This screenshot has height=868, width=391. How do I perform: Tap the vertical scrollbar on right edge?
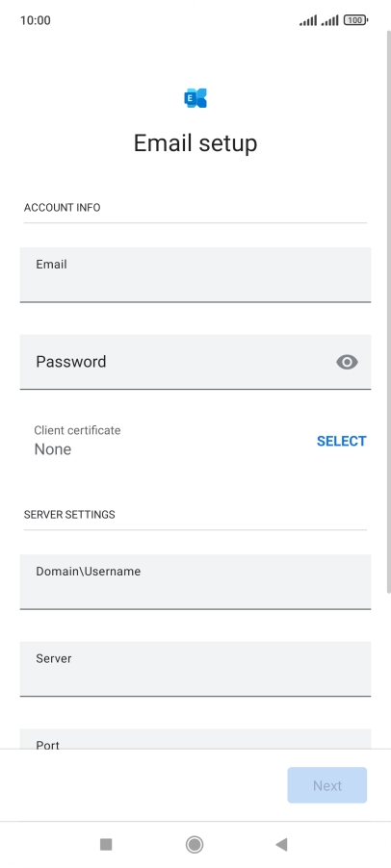pos(388,311)
